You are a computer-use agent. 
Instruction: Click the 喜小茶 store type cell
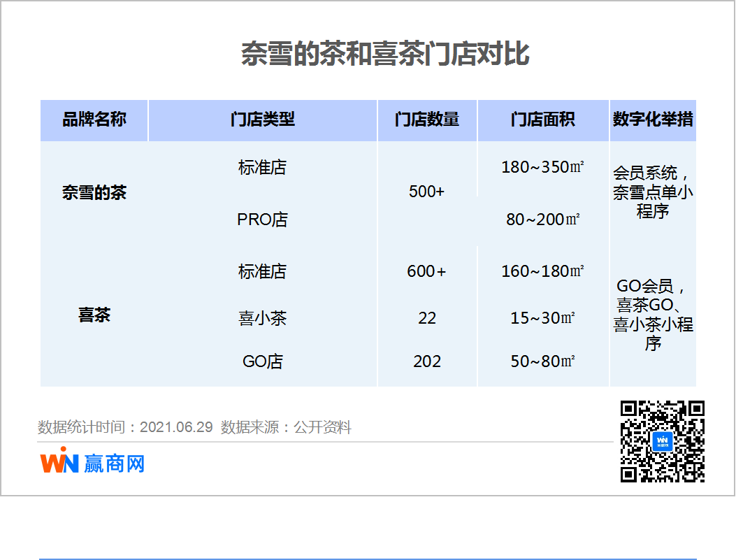point(262,318)
